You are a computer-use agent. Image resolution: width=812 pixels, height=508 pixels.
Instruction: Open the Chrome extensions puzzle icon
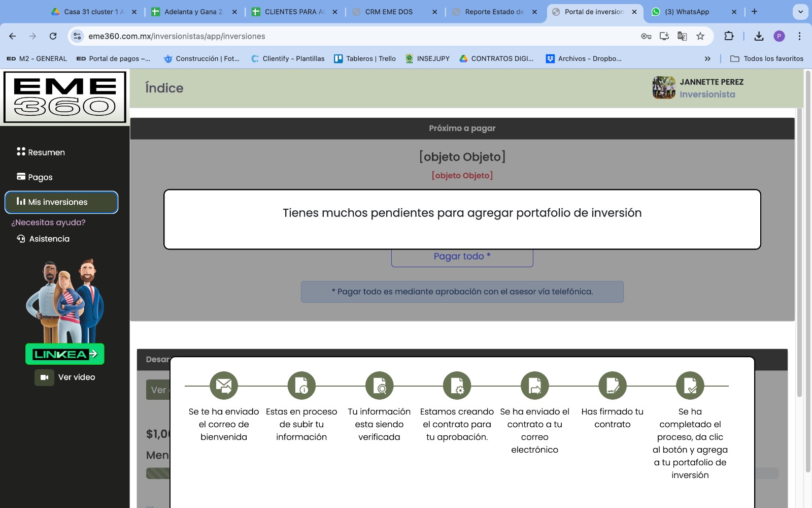click(x=729, y=36)
